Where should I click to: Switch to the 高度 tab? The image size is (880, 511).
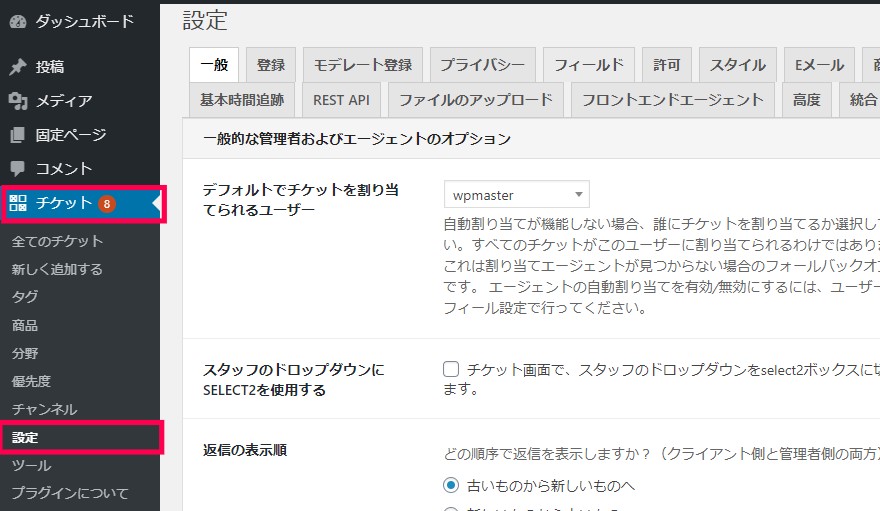(x=806, y=100)
